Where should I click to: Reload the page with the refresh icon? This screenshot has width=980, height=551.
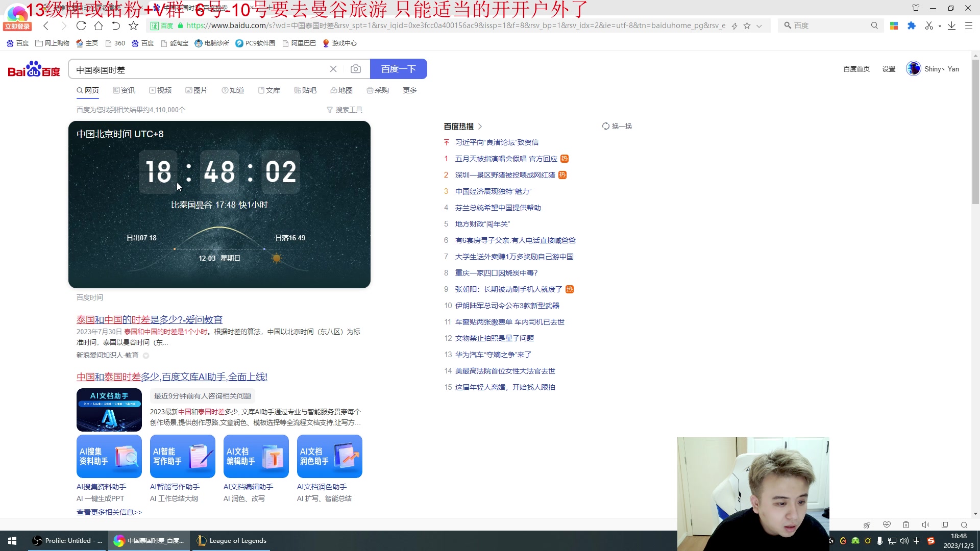(x=81, y=26)
